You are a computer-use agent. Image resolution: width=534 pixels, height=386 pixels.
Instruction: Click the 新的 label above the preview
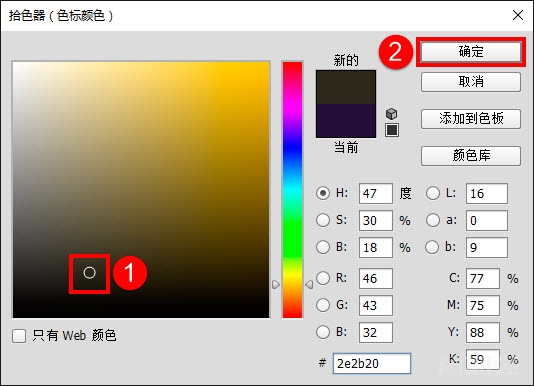(346, 60)
